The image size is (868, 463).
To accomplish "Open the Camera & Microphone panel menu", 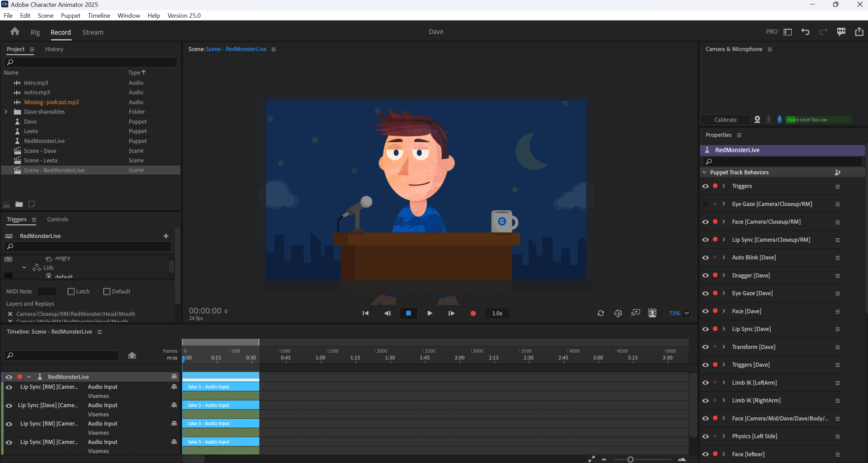I will [770, 49].
